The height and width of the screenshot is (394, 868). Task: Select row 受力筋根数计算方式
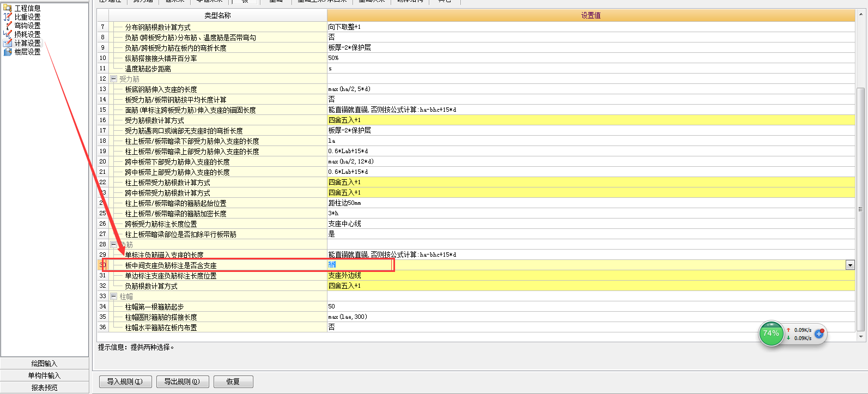(x=154, y=120)
